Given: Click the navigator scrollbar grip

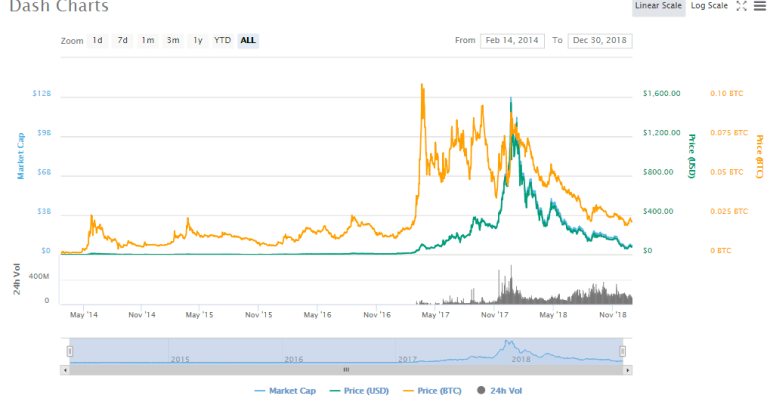Looking at the screenshot, I should [x=346, y=370].
